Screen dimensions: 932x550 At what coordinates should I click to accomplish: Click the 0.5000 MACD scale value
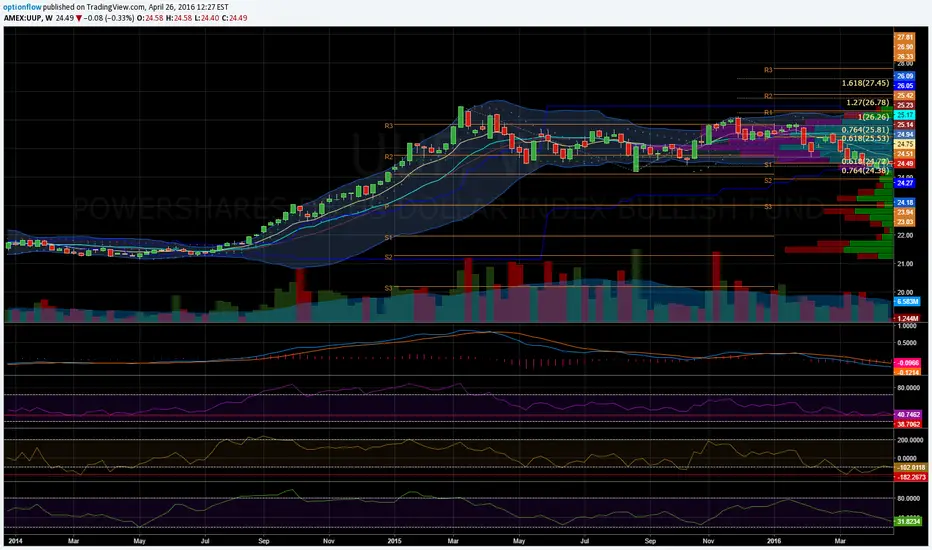tap(906, 343)
